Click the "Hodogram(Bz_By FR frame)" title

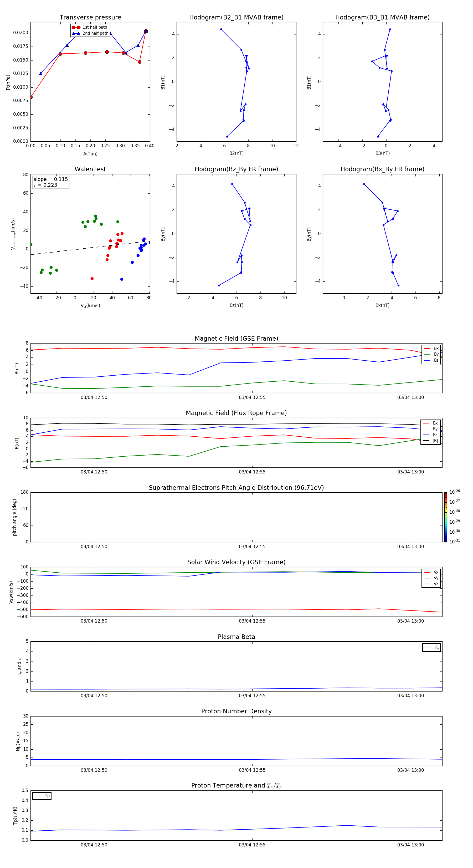click(x=236, y=169)
